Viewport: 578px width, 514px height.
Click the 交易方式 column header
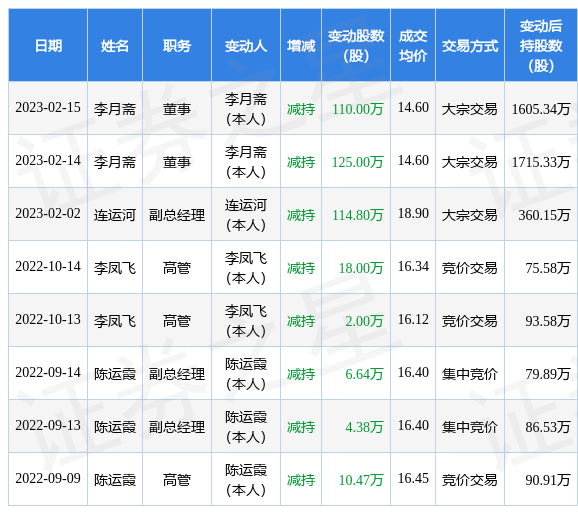[x=470, y=46]
